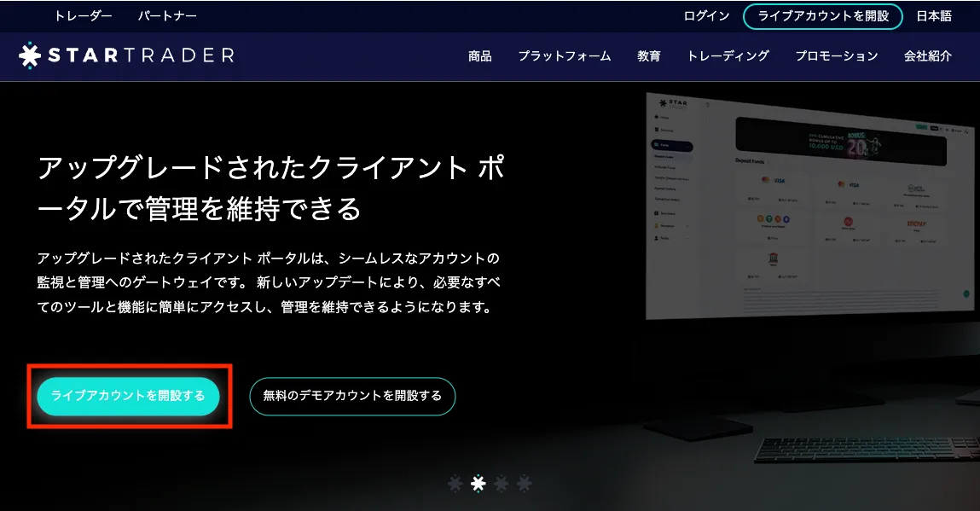Open the 日本語 language selector
Image resolution: width=980 pixels, height=511 pixels.
click(x=934, y=16)
